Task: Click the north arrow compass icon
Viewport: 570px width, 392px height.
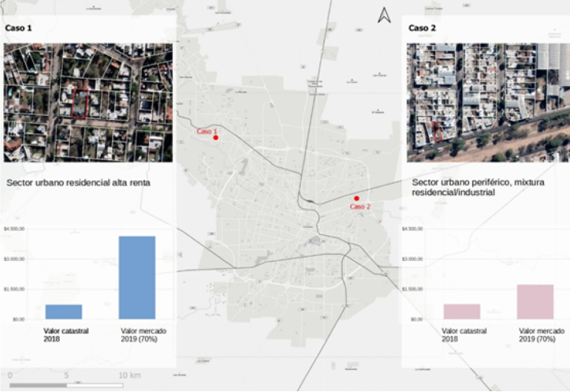Action: (x=384, y=15)
